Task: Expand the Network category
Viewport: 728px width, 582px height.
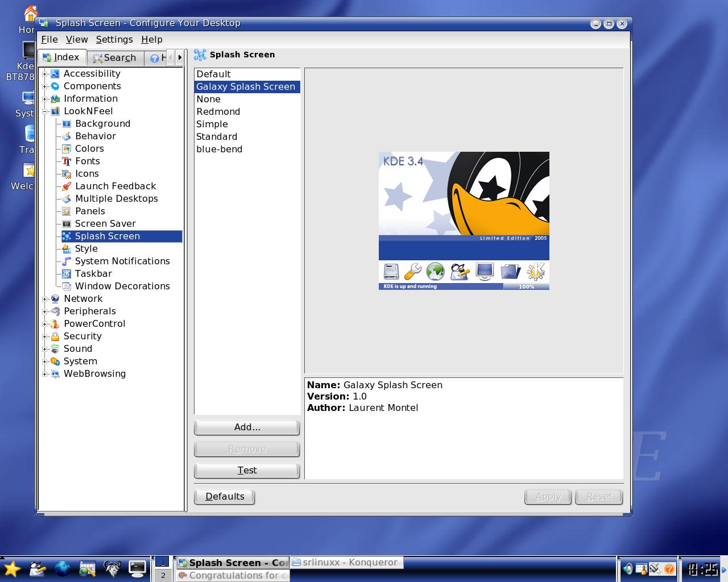Action: 45,299
